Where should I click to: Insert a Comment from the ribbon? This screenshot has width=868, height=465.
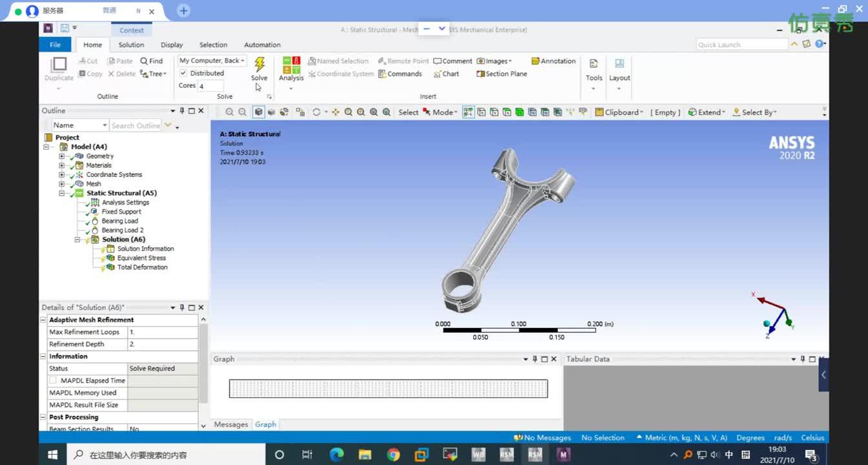tap(453, 61)
